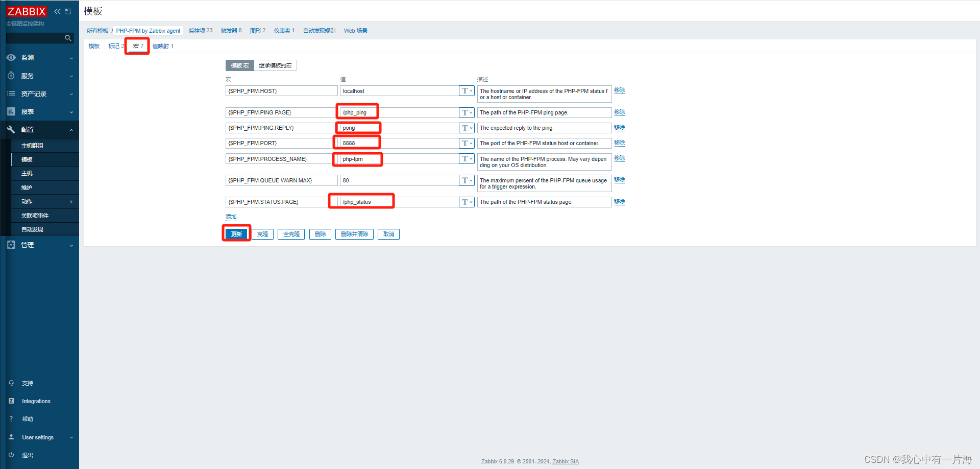Open the 模板 tab
Screen dimensions: 980x469
click(x=94, y=46)
